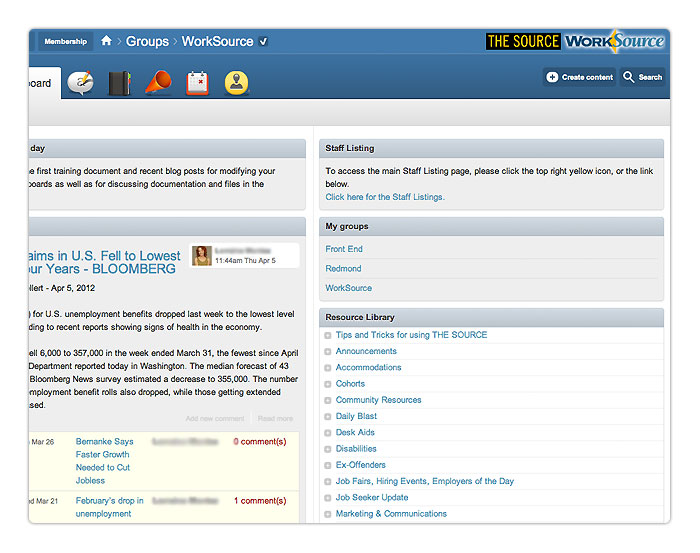The width and height of the screenshot is (700, 553).
Task: Open Bernanke Says Faster Growth article
Action: point(104,461)
